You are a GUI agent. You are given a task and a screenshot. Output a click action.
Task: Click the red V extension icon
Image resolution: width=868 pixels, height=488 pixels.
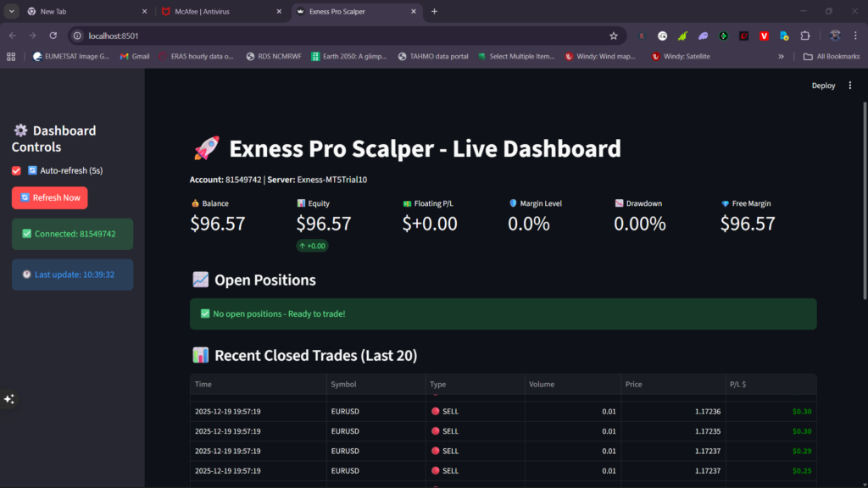pos(764,36)
